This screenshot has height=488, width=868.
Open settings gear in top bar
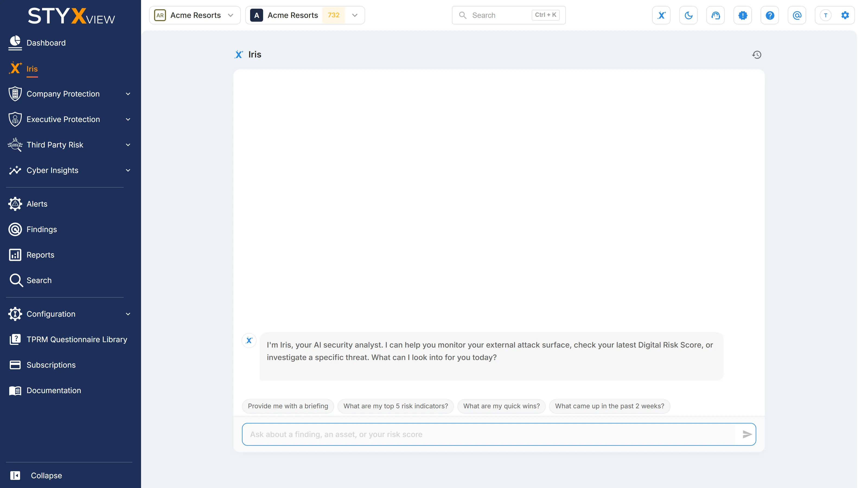845,15
